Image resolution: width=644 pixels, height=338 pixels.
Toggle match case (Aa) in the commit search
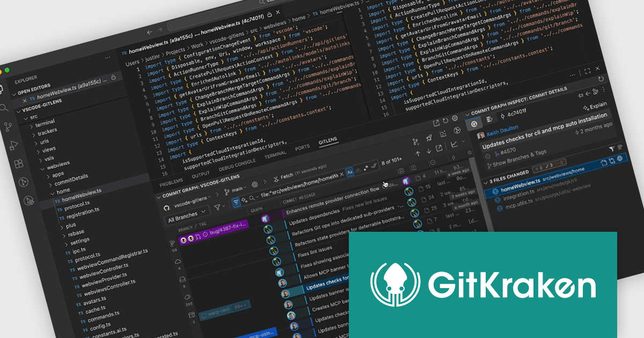(350, 172)
